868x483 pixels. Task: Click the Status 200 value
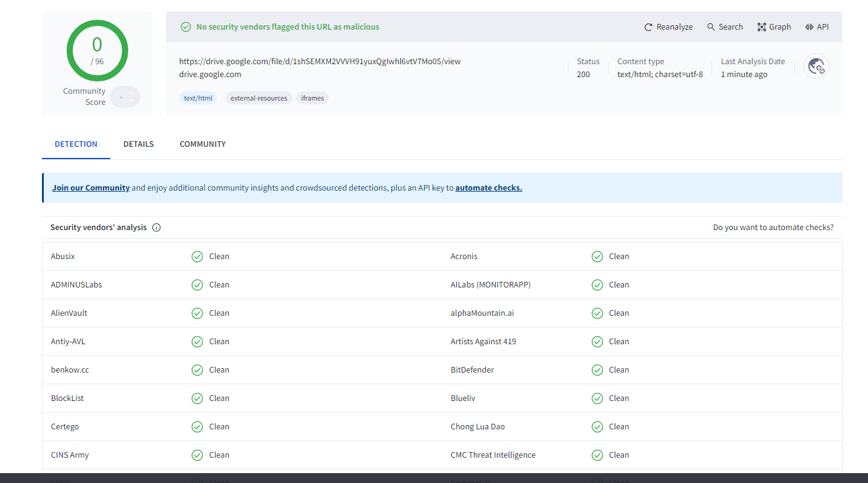[x=583, y=75]
